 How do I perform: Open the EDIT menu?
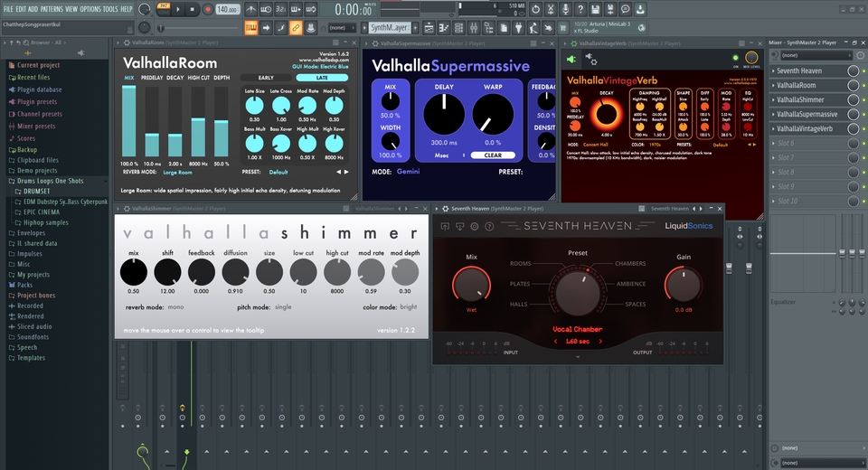pos(21,9)
